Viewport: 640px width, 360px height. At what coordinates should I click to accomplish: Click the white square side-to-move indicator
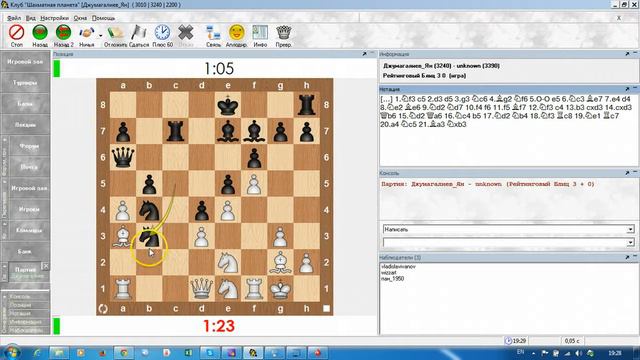point(326,309)
